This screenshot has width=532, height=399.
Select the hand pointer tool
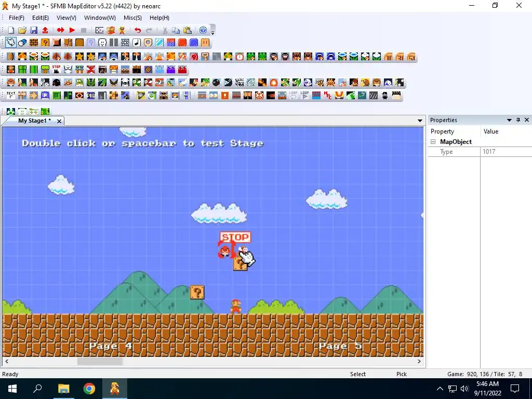coord(10,43)
